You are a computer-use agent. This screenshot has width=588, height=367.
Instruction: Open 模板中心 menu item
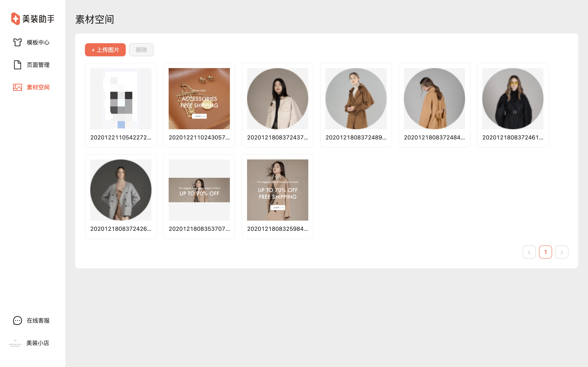pyautogui.click(x=38, y=42)
